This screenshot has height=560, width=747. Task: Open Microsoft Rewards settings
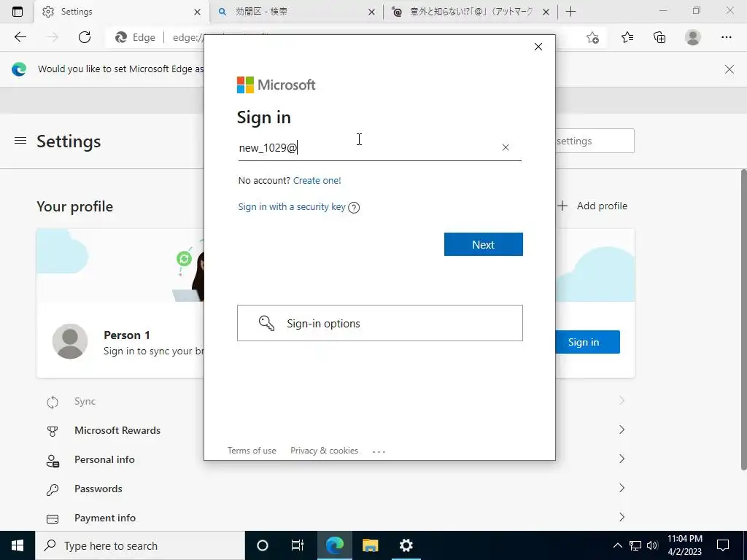click(336, 430)
